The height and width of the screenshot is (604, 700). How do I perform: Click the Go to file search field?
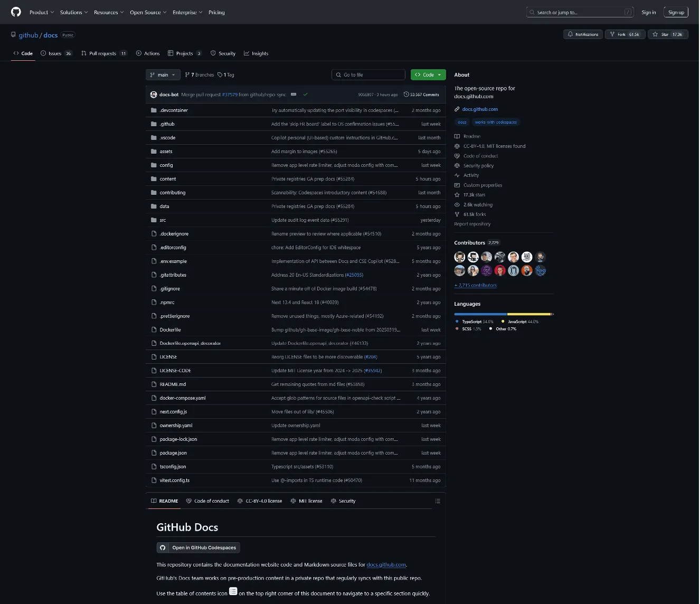click(x=368, y=75)
